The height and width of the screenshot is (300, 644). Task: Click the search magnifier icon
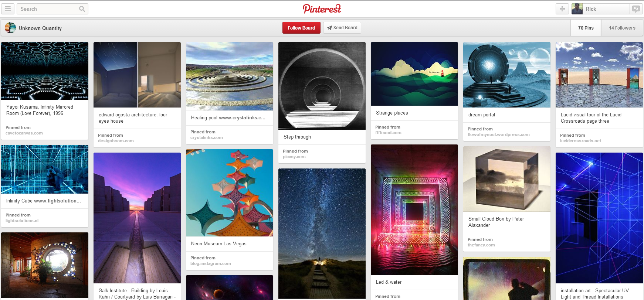coord(82,9)
